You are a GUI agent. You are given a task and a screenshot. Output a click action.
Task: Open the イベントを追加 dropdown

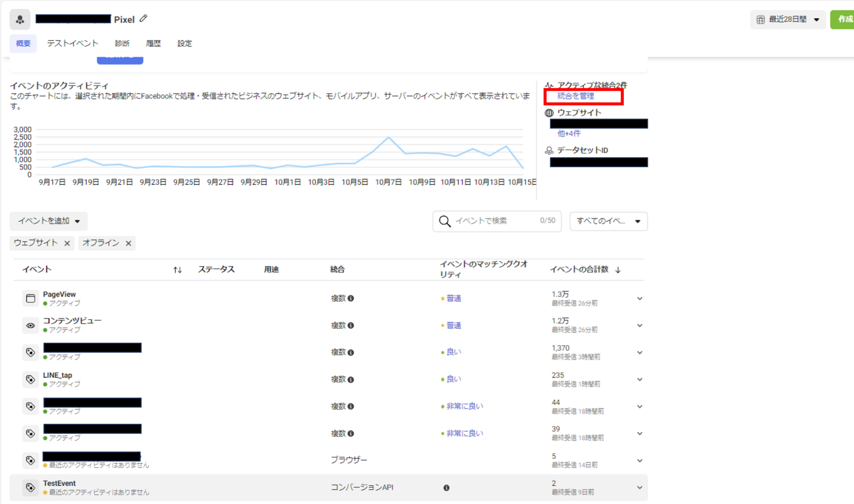tap(49, 221)
